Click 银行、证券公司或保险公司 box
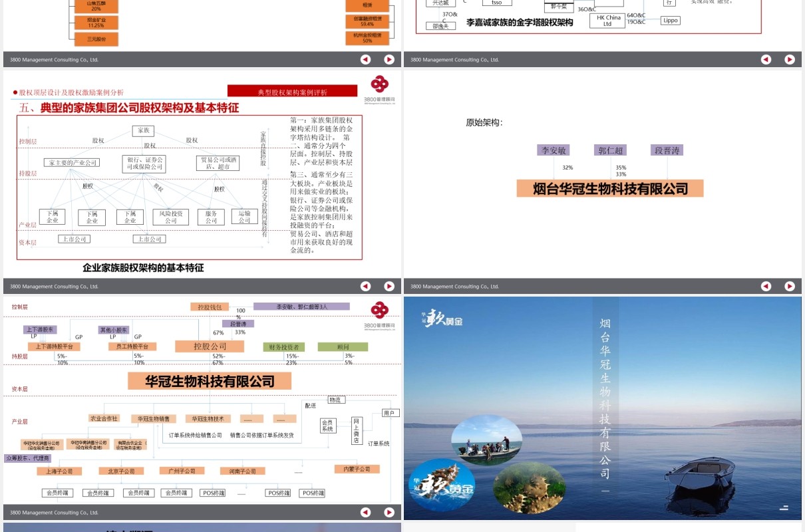The image size is (805, 532). 143,163
